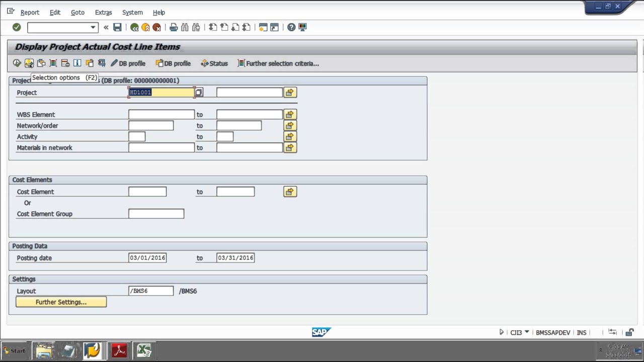Click the Customize Local Layout monitor icon

[302, 27]
